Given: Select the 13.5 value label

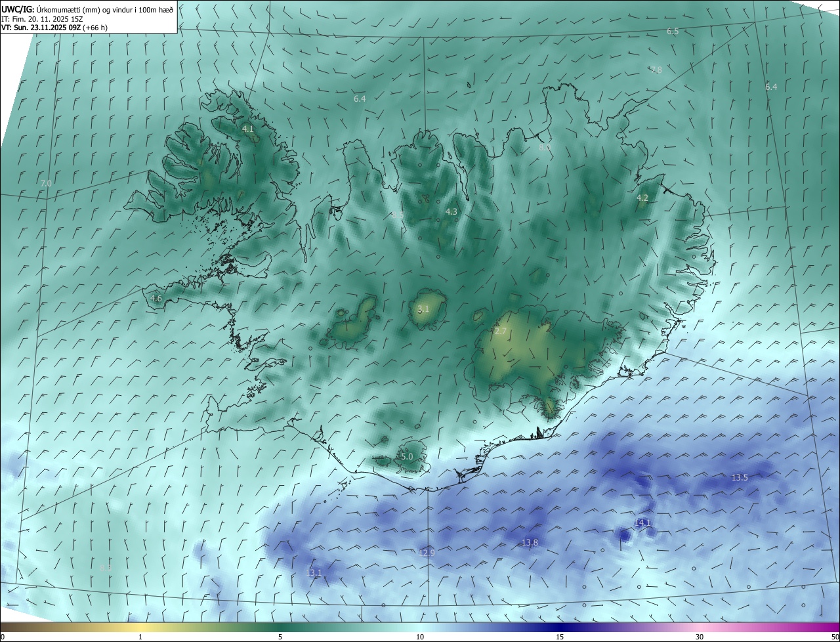Looking at the screenshot, I should [740, 477].
